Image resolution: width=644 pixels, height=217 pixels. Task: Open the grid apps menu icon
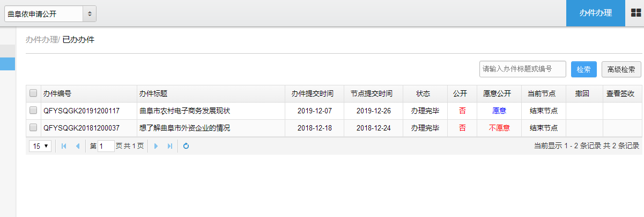[635, 13]
